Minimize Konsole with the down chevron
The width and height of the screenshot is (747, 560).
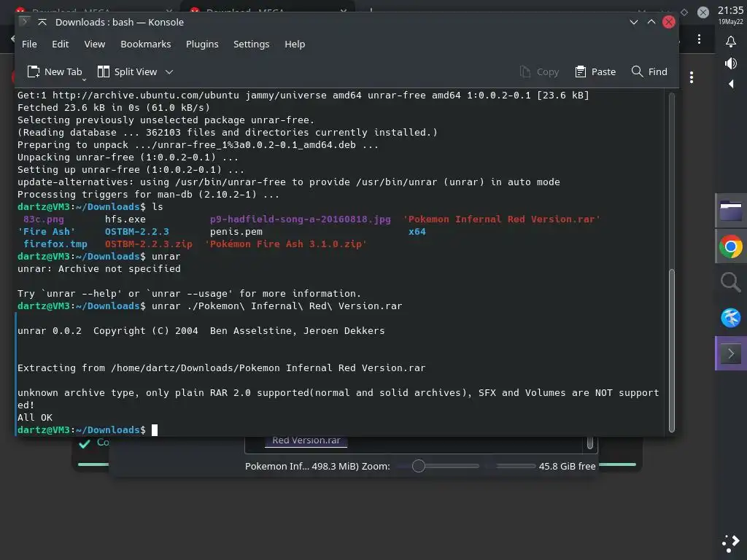point(634,22)
